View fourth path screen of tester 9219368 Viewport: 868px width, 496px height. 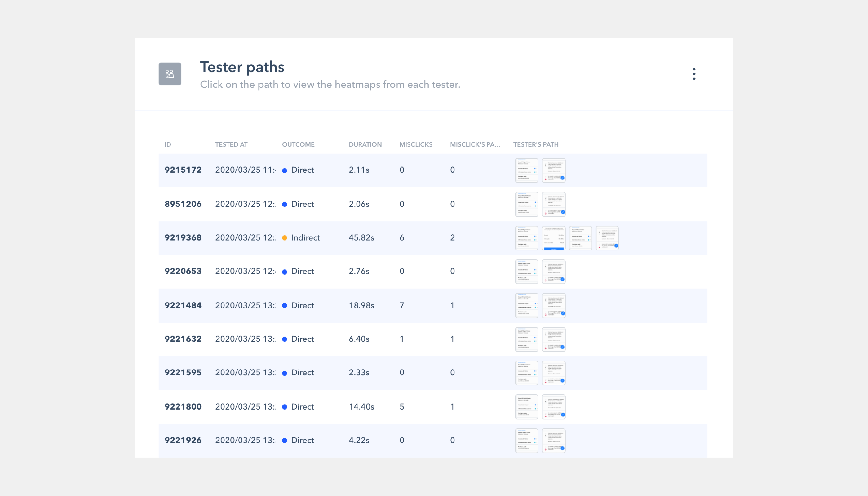coord(607,238)
